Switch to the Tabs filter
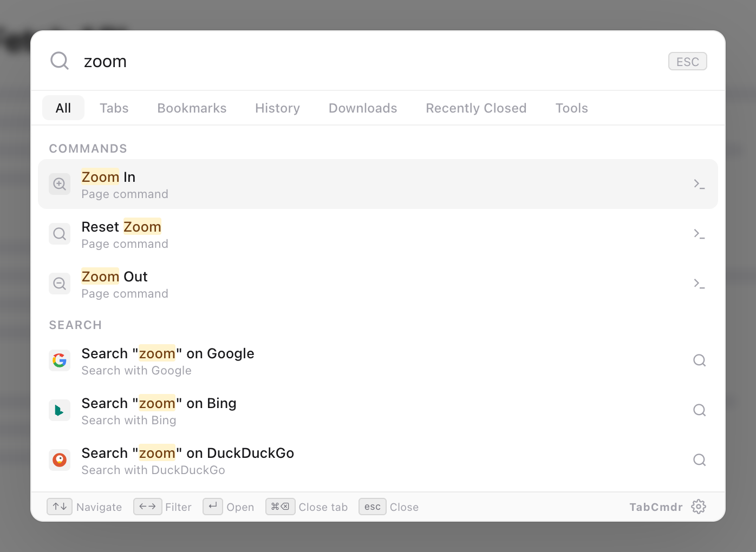The height and width of the screenshot is (552, 756). (114, 108)
